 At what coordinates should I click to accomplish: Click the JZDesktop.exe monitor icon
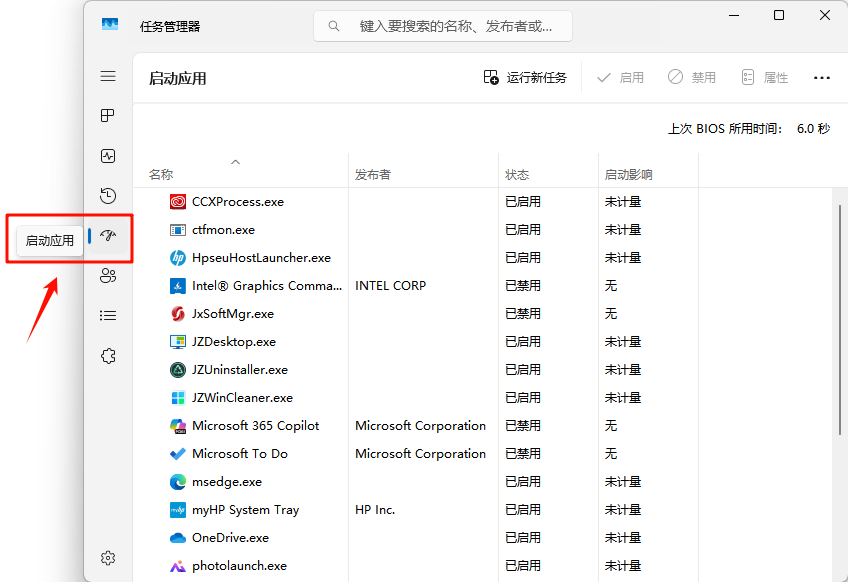pyautogui.click(x=177, y=342)
